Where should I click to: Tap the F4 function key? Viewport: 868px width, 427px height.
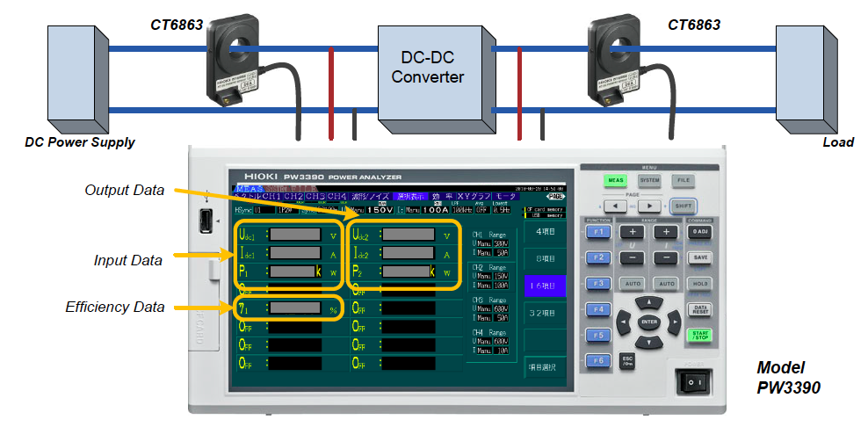(x=598, y=309)
